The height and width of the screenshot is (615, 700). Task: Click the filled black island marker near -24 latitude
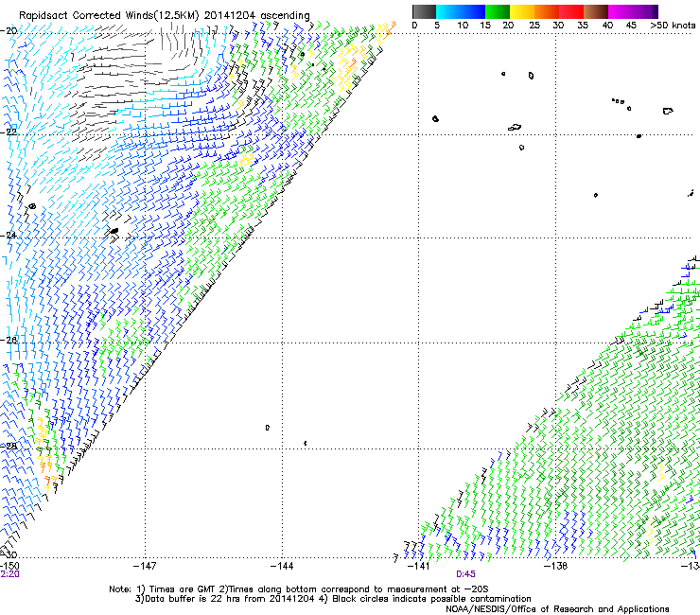coord(114,231)
